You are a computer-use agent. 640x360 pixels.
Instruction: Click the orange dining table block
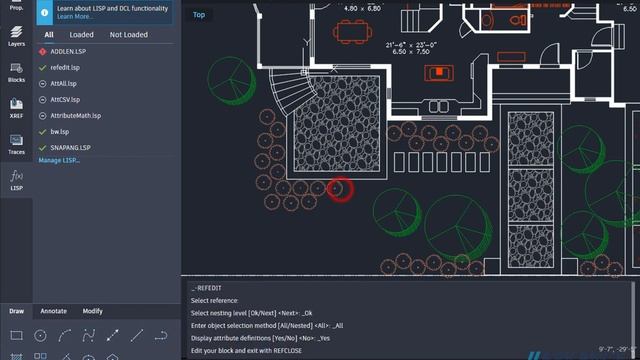tap(353, 31)
